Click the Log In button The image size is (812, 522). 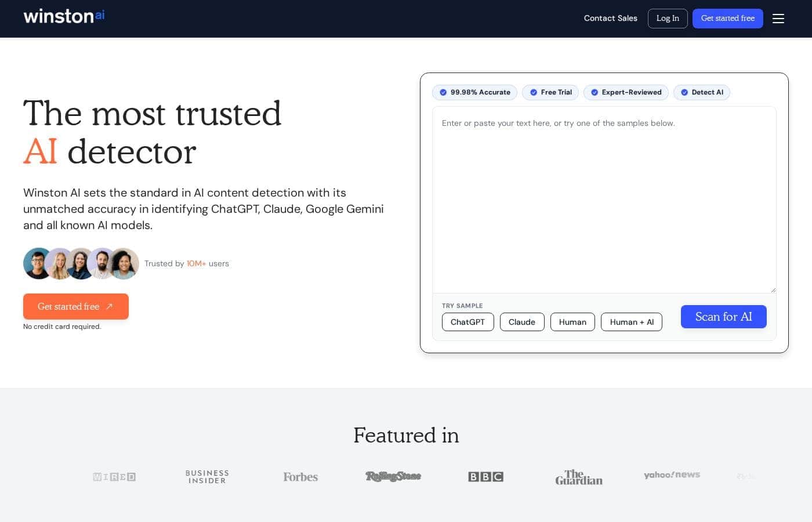point(668,19)
